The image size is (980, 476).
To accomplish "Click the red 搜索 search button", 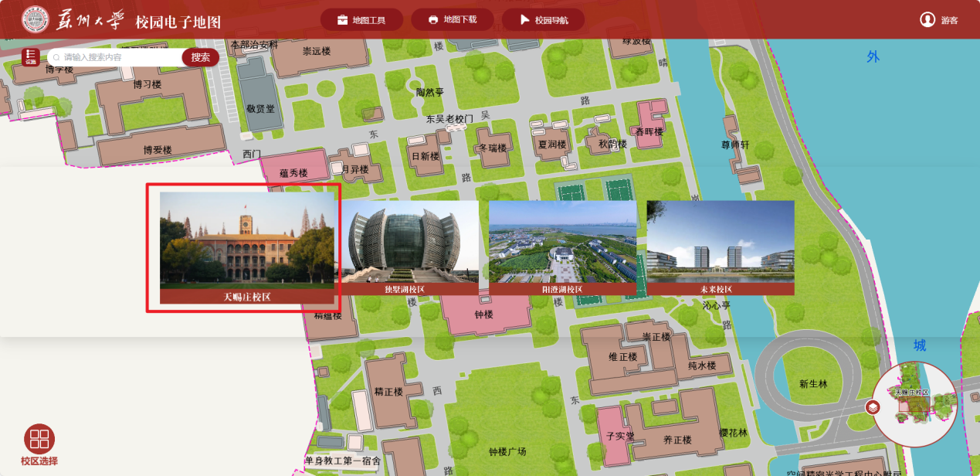I will [x=201, y=57].
